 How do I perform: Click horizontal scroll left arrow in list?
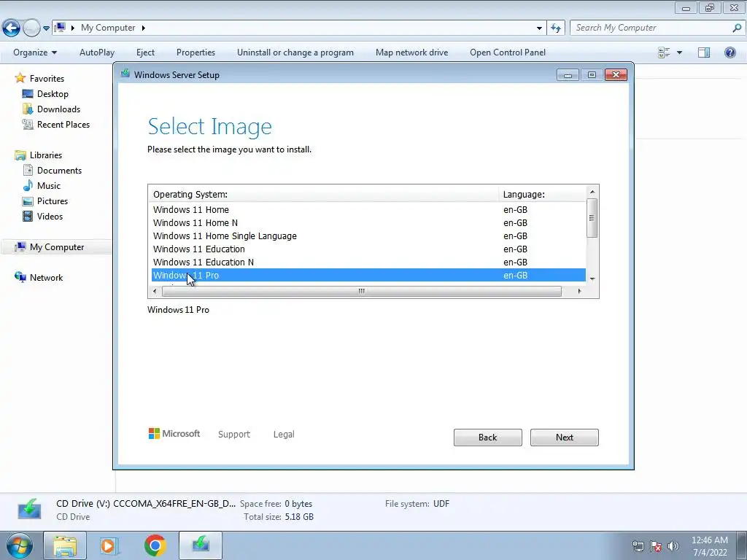155,291
